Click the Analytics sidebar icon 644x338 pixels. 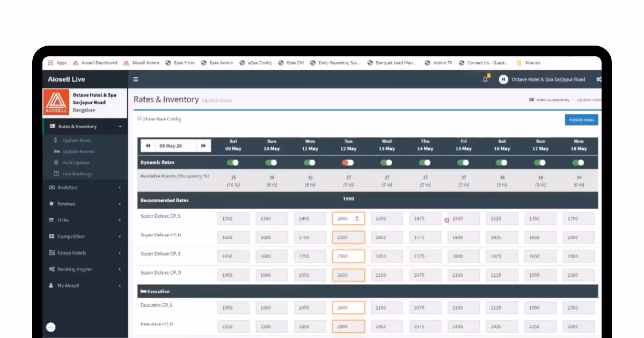(52, 187)
